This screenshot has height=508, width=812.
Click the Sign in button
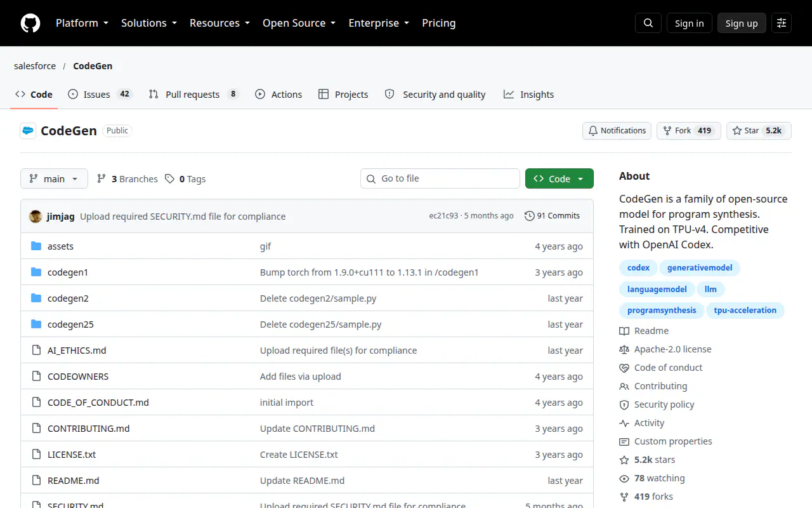tap(690, 23)
